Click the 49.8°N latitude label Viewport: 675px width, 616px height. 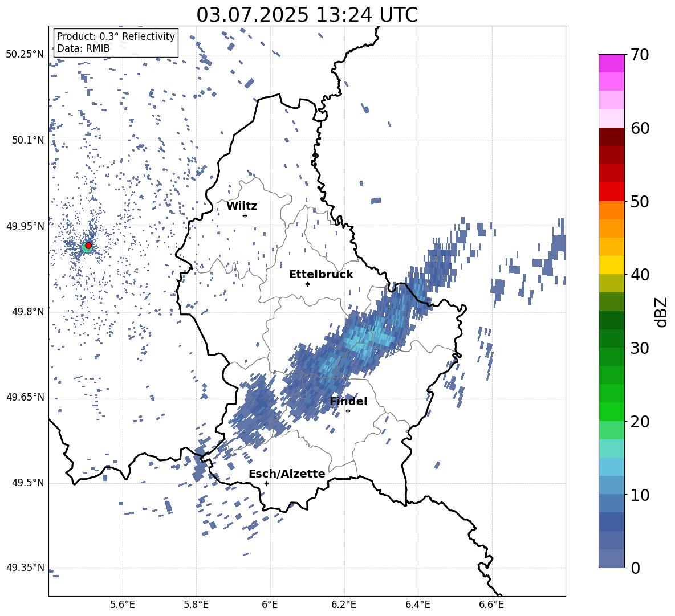tap(28, 312)
